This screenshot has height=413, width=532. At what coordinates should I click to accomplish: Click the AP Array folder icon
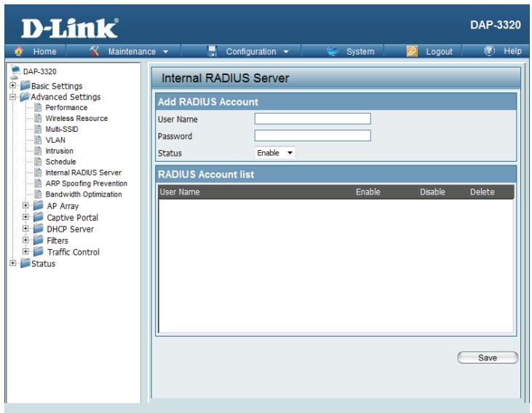pos(39,205)
